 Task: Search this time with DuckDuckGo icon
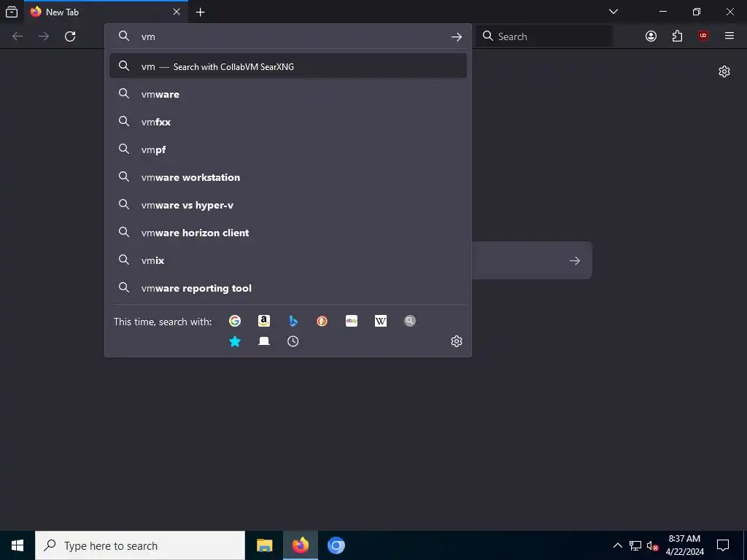(322, 321)
